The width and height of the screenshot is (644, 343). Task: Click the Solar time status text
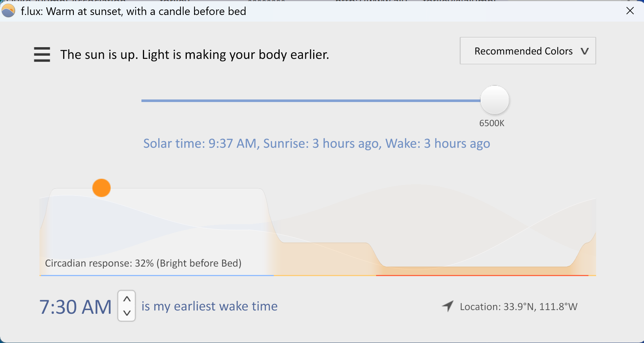click(x=317, y=143)
